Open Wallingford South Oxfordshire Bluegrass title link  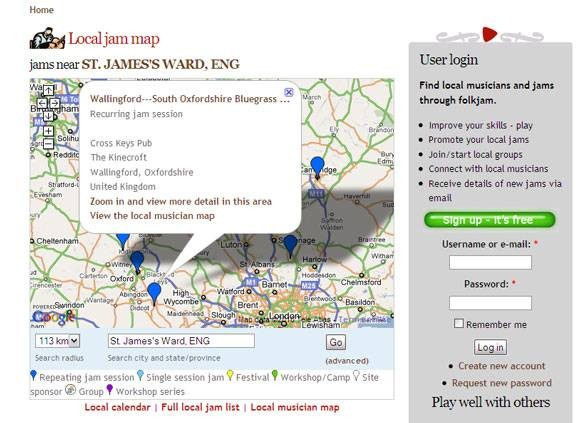(x=190, y=99)
